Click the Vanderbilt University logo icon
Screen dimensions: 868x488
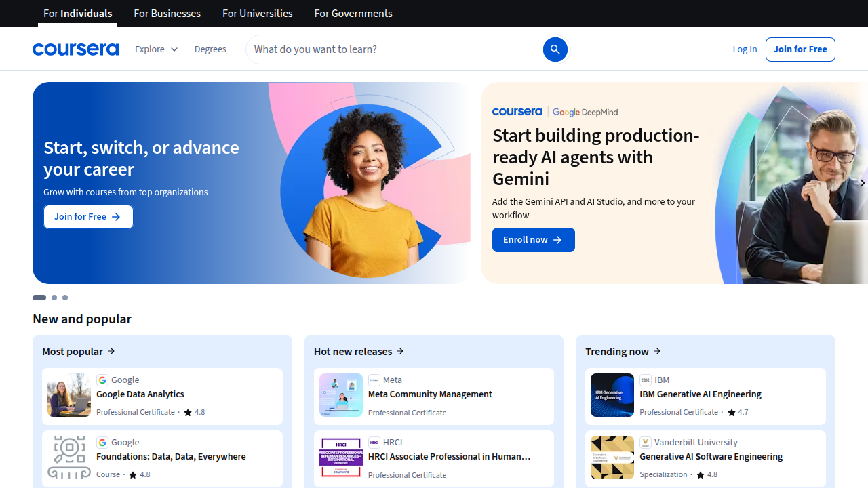click(x=646, y=443)
